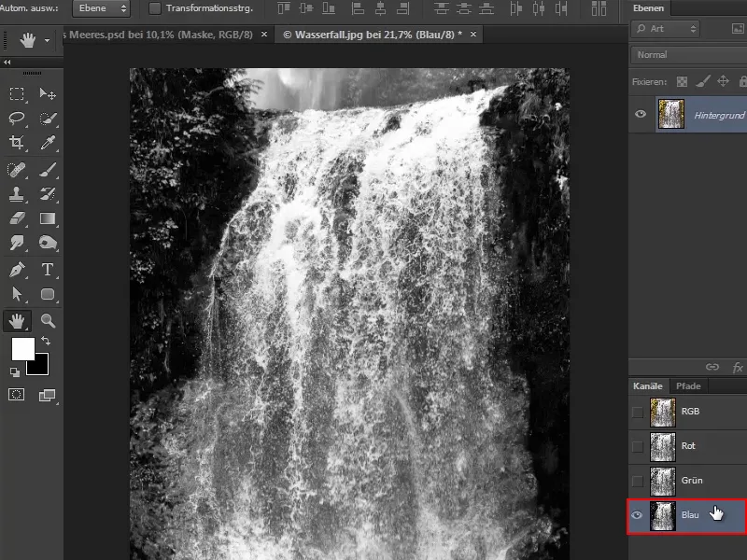Select the Rectangular Marquee tool
Screen dimensions: 747x560
coord(17,94)
